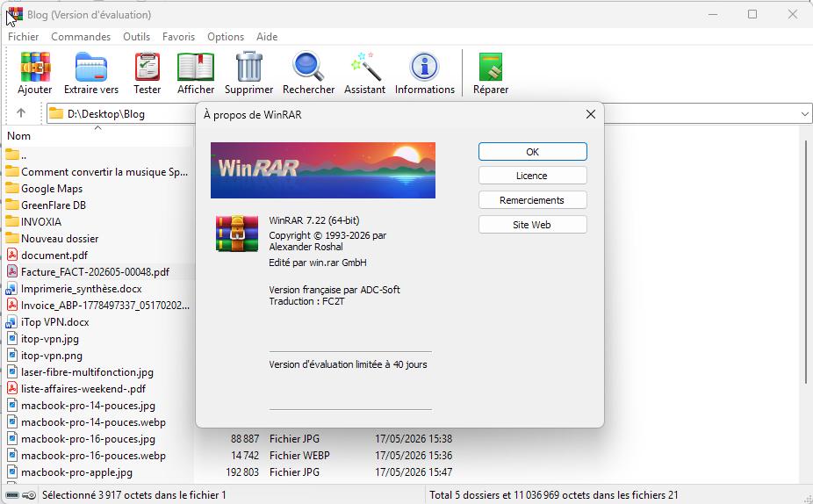Open the Outils menu
This screenshot has width=813, height=504.
[136, 37]
